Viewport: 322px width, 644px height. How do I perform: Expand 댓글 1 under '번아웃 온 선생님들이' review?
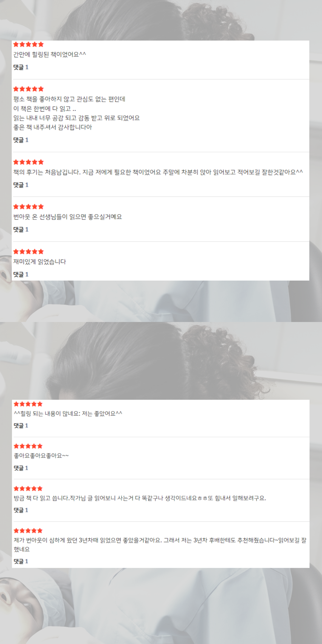[x=21, y=230]
